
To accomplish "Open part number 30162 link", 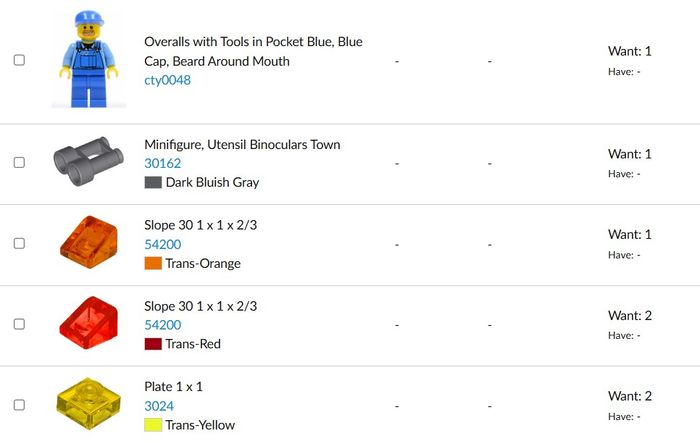I will [x=162, y=163].
